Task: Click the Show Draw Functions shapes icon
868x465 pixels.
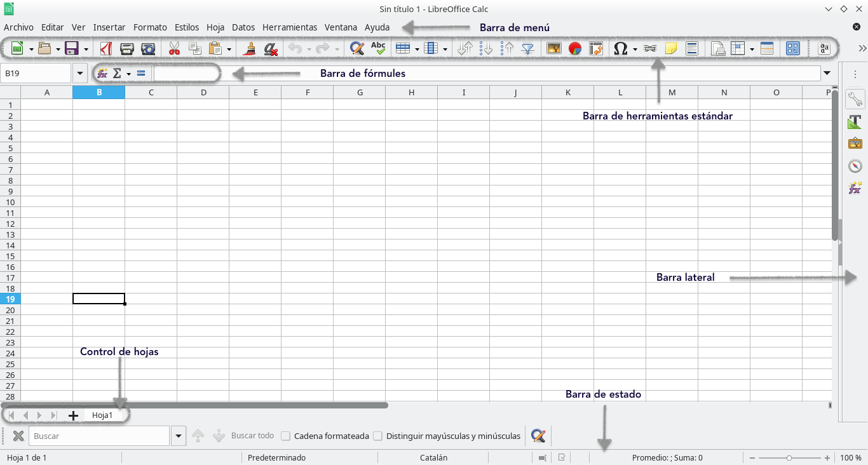Action: point(793,48)
